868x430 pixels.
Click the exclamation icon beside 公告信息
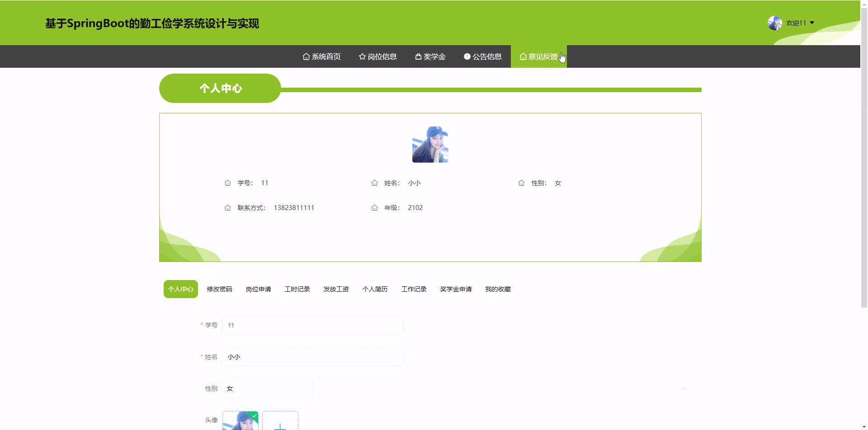coord(467,56)
